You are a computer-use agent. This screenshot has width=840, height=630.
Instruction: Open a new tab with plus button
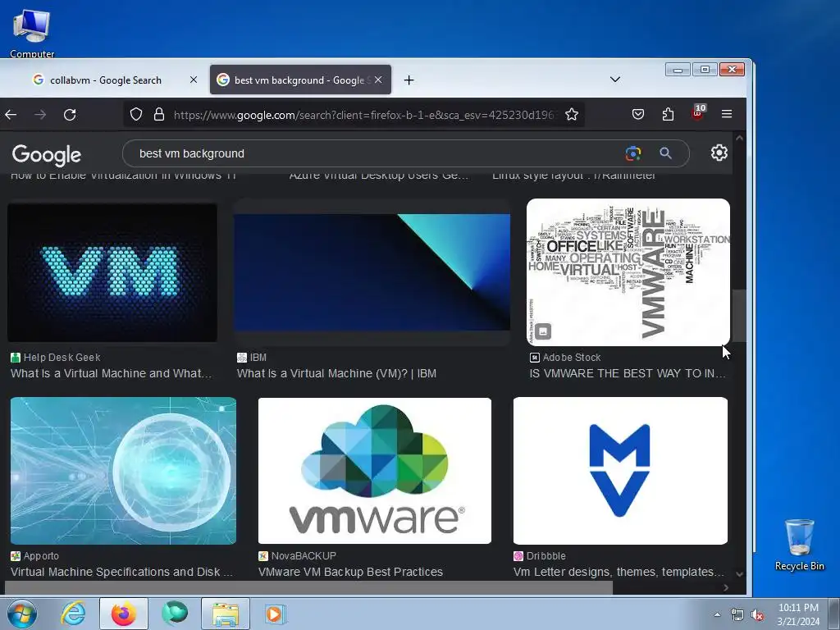pyautogui.click(x=409, y=80)
